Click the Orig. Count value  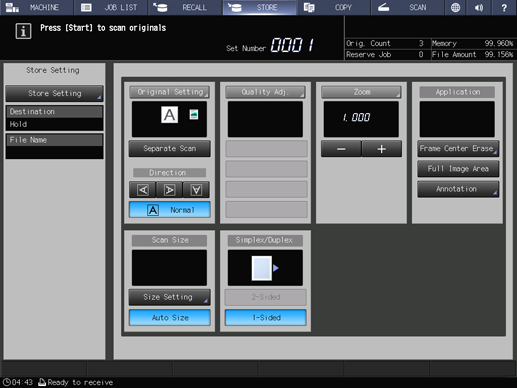pos(421,43)
